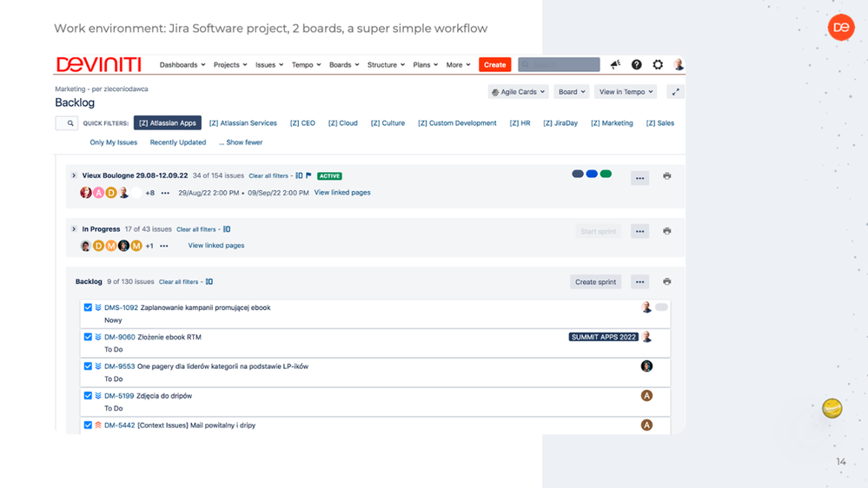Screen dimensions: 868x488
Task: Open the user profile avatar in navbar
Action: coord(679,65)
